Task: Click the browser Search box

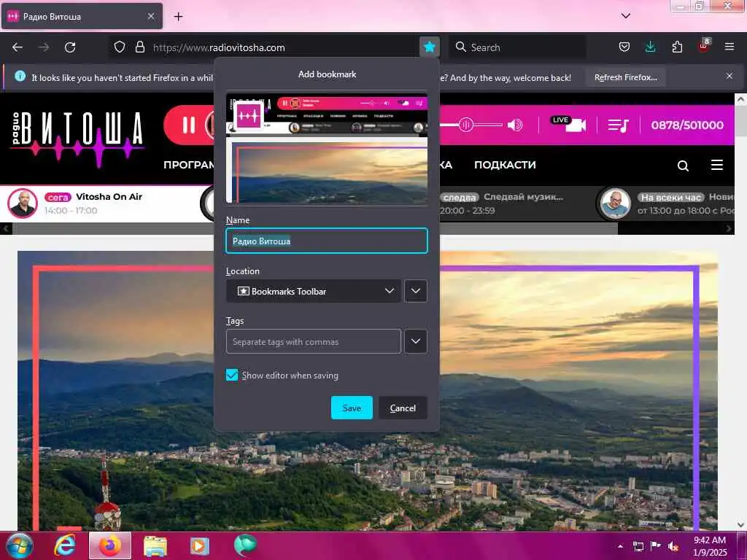Action: pyautogui.click(x=517, y=47)
